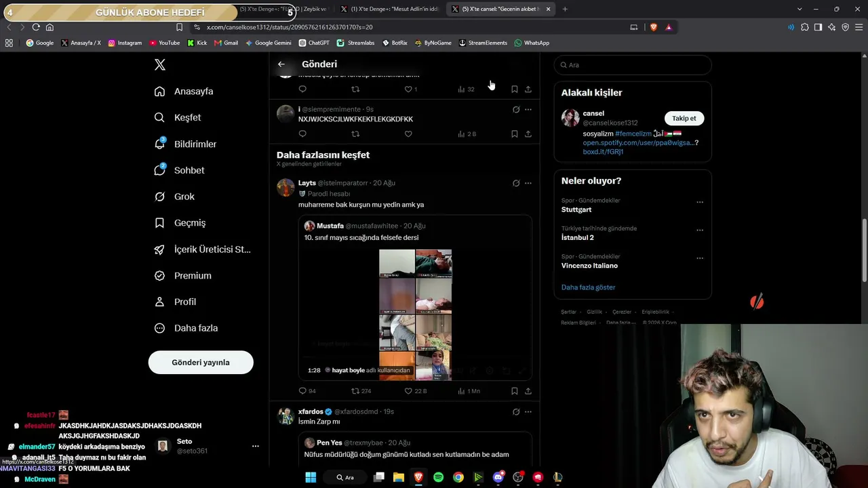
Task: Go to browser home page icon
Action: tap(50, 27)
